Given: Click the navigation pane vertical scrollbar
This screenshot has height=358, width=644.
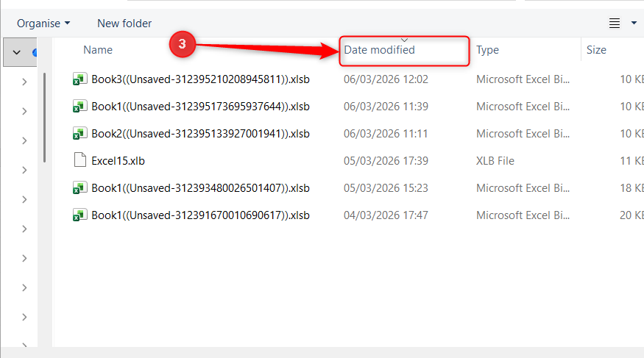Looking at the screenshot, I should tap(44, 118).
